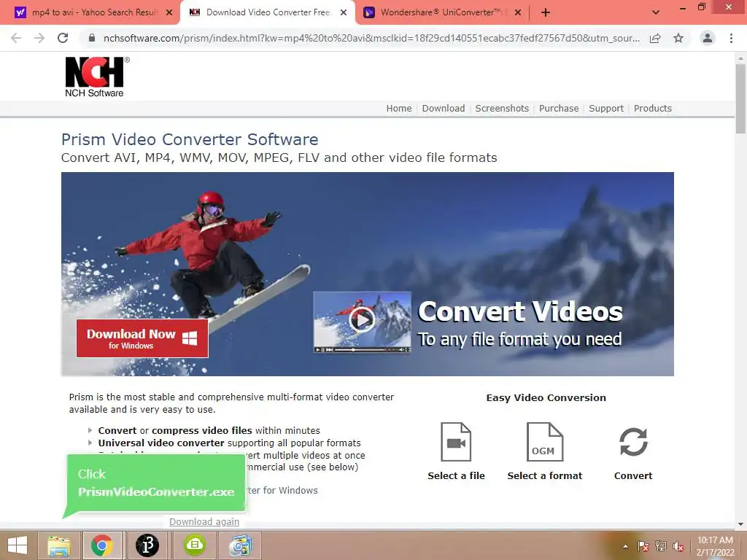This screenshot has width=747, height=560.
Task: Open File Explorer from the taskbar
Action: click(x=59, y=545)
